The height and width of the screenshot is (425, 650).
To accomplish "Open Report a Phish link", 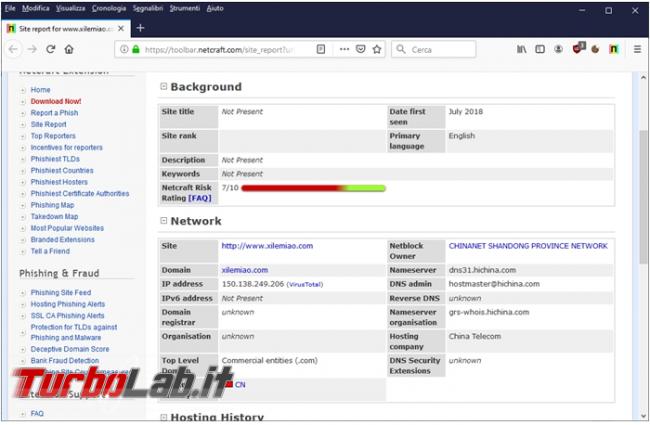I will 54,113.
